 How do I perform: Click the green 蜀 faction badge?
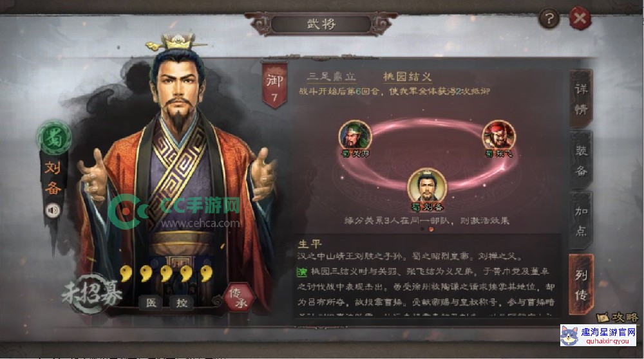54,138
